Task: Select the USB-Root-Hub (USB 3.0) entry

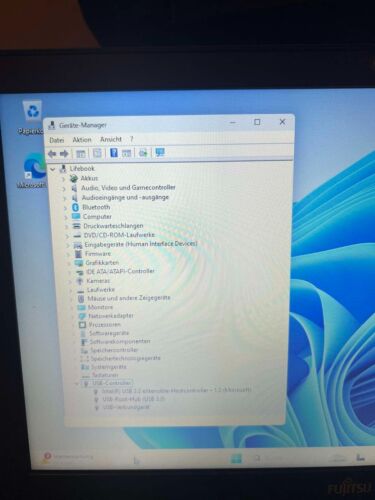Action: click(x=133, y=399)
